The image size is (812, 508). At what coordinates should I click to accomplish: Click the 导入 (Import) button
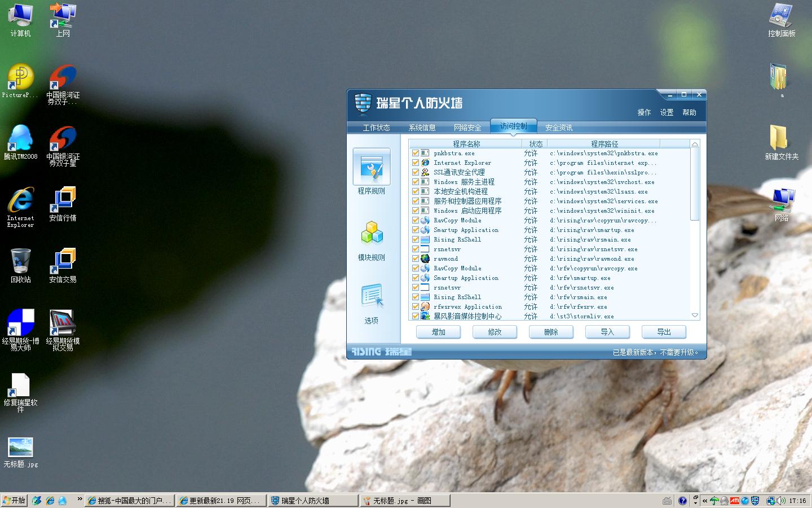(608, 332)
